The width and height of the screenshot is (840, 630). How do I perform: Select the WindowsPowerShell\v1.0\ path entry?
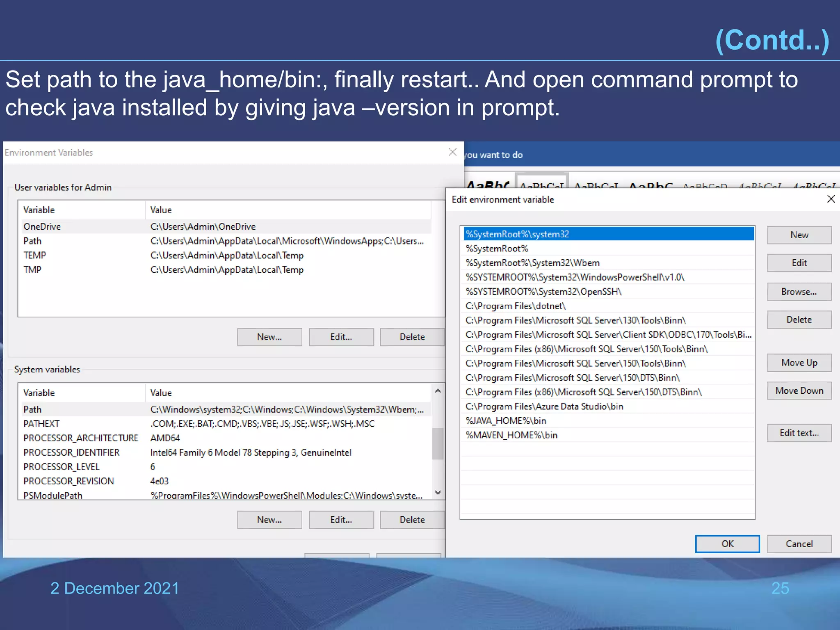(x=609, y=277)
